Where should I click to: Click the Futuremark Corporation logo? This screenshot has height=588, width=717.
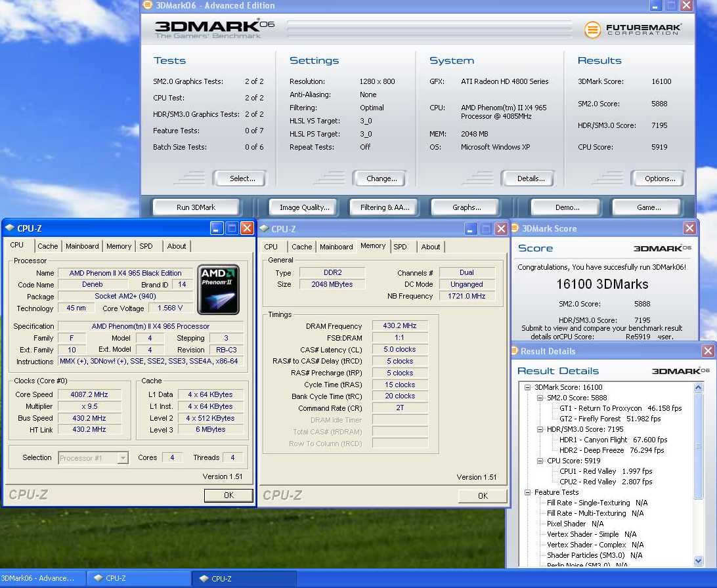click(633, 30)
